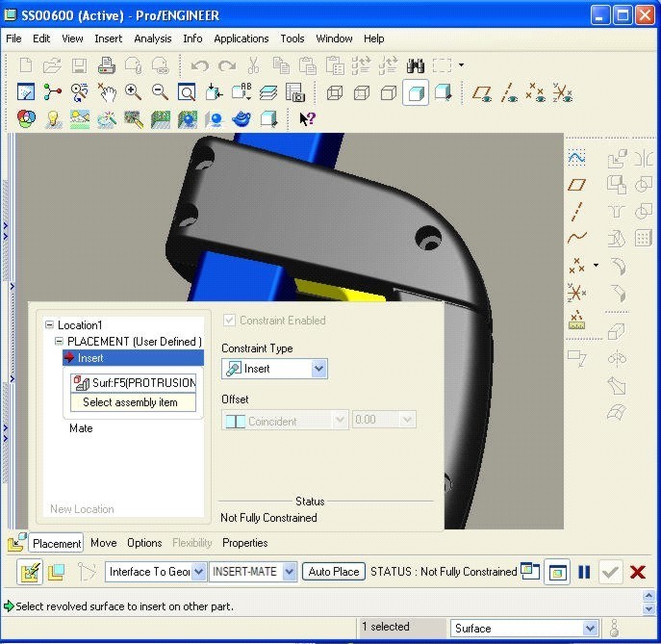Create a datum axis from right toolbar
The height and width of the screenshot is (644, 661).
click(x=576, y=212)
